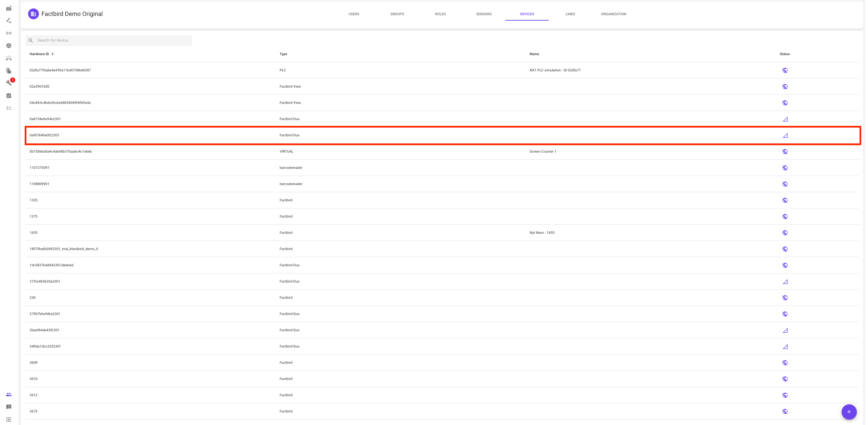This screenshot has width=868, height=425.
Task: Click the people group sidebar icon
Action: [9, 395]
